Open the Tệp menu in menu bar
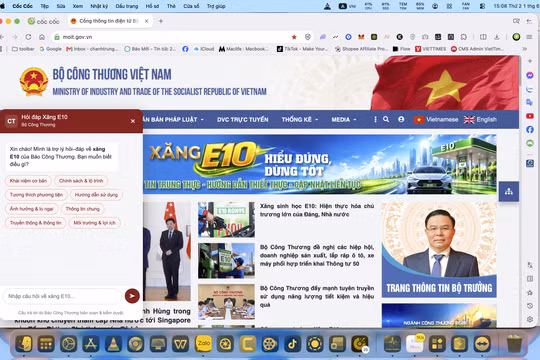 pyautogui.click(x=44, y=6)
